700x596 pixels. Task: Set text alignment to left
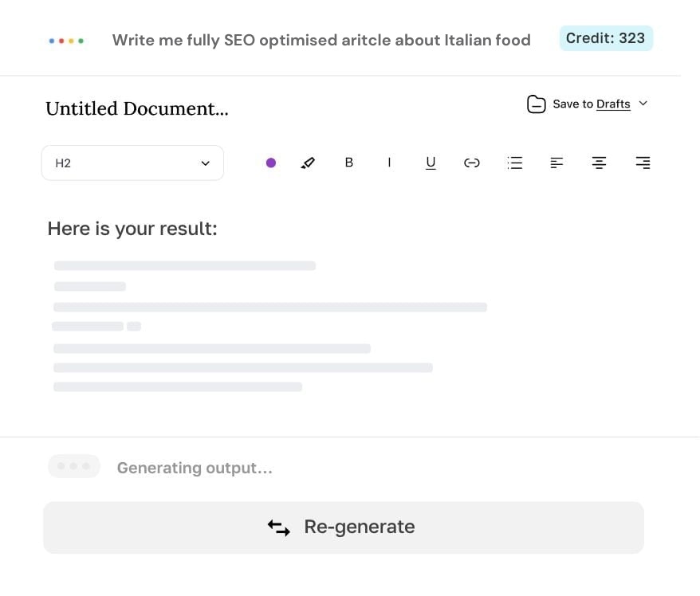[556, 163]
